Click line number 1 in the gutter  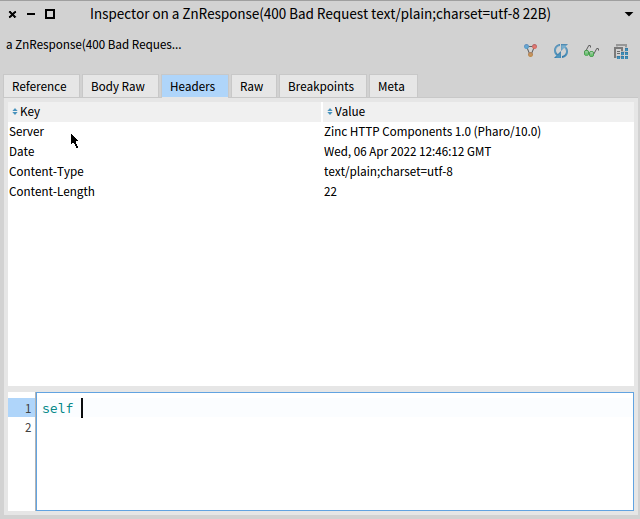[x=28, y=408]
